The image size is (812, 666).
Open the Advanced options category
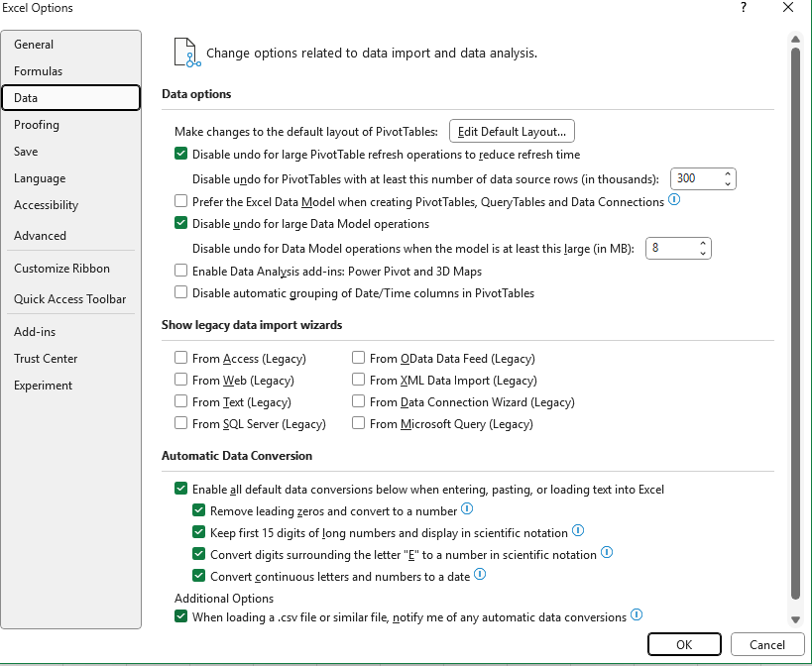(71, 236)
